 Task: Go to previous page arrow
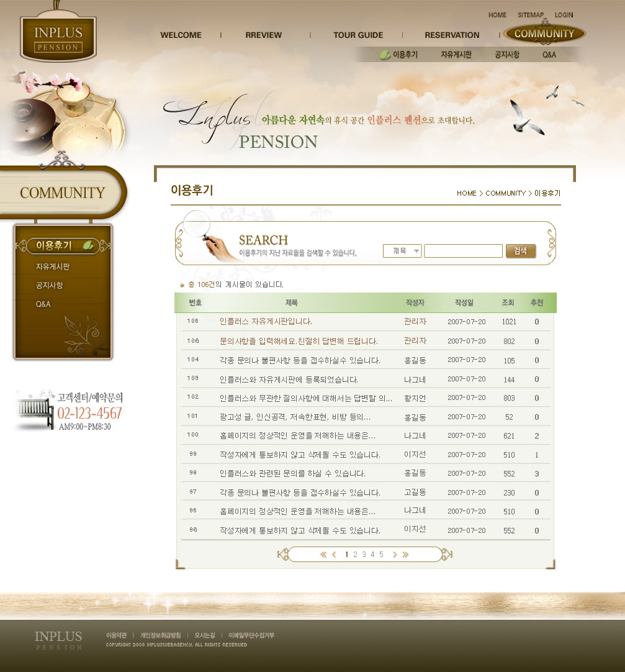pos(334,555)
